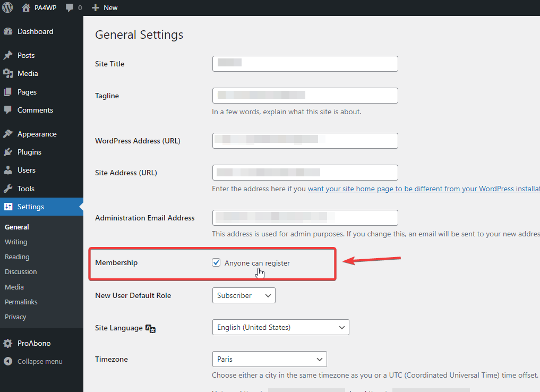
Task: Open the comments bubble icon in top bar
Action: click(69, 7)
